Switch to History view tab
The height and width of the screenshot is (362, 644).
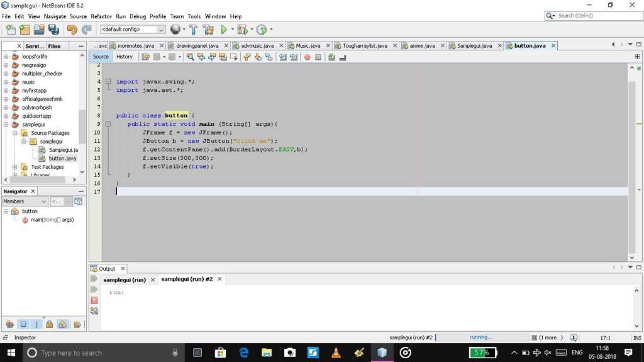125,57
